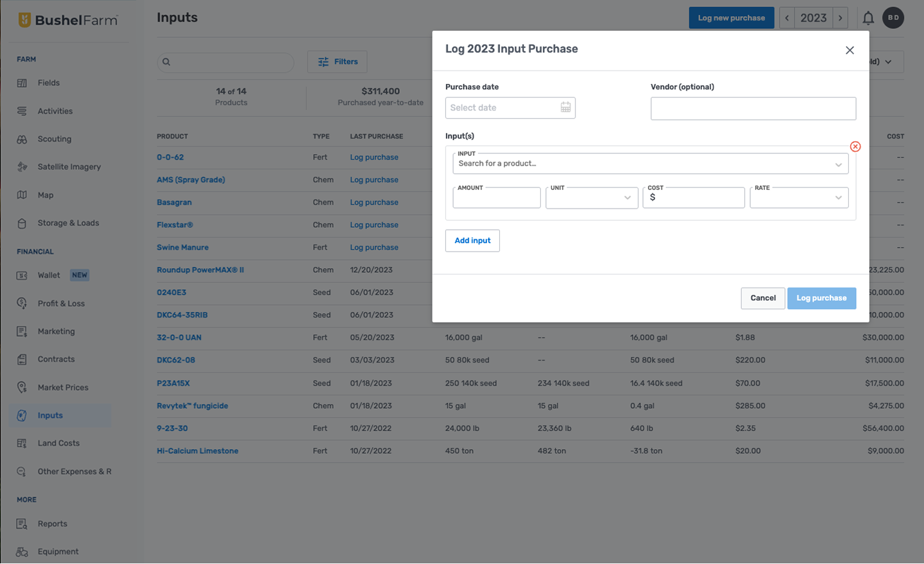The height and width of the screenshot is (564, 924).
Task: Open the Map sidebar icon
Action: tap(22, 195)
